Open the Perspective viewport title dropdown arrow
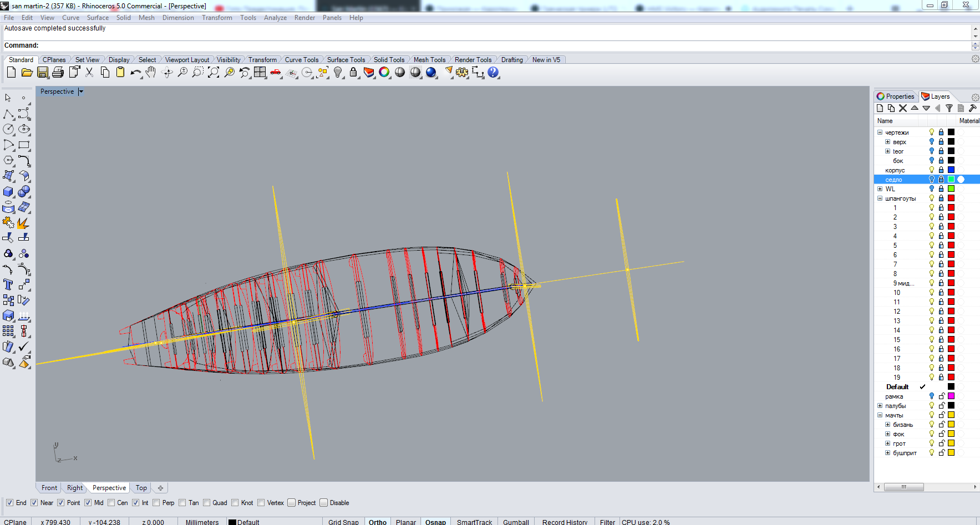The image size is (980, 525). click(x=81, y=91)
